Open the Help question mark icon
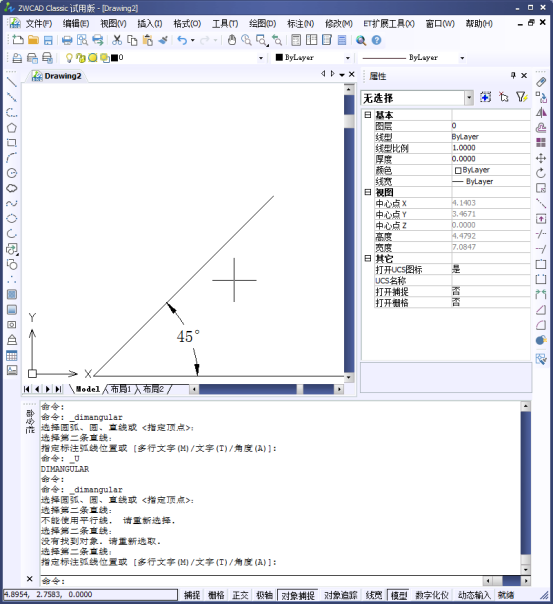The height and width of the screenshot is (605, 554). (x=377, y=40)
